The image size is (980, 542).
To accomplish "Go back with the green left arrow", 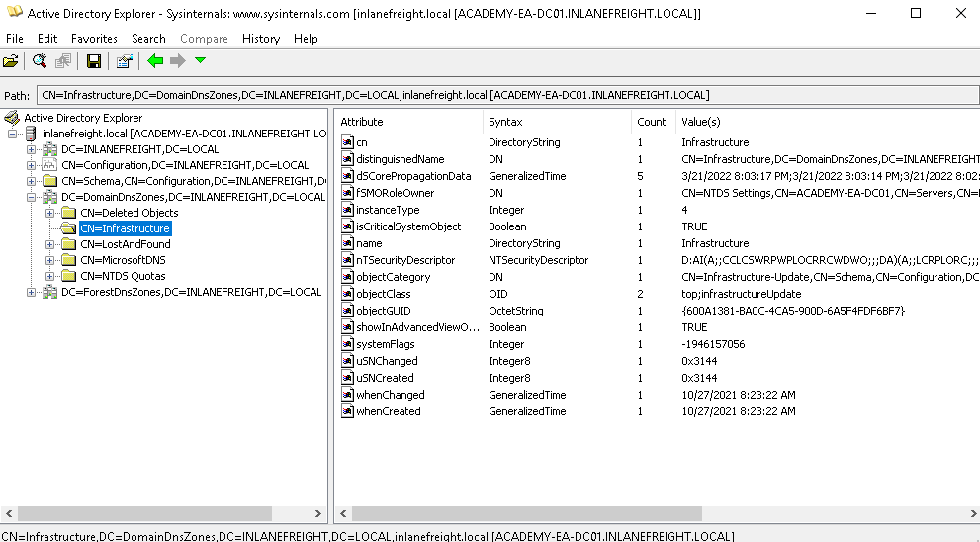I will (155, 60).
